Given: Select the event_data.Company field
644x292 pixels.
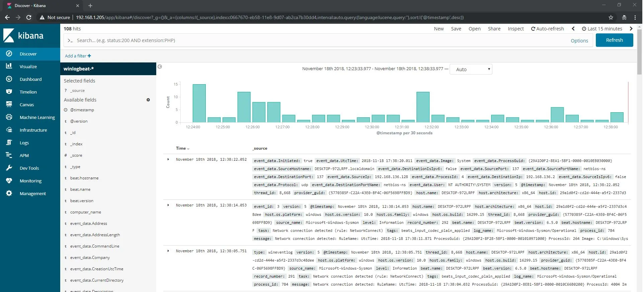Looking at the screenshot, I should click(90, 258).
